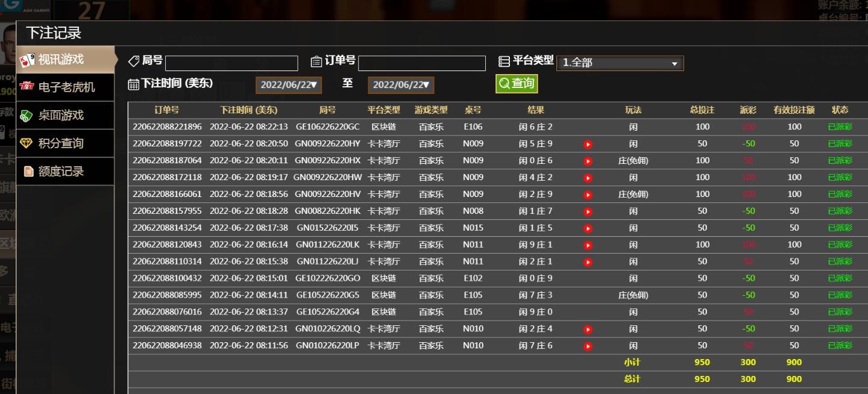
Task: Click the 局号 input field
Action: pos(231,63)
